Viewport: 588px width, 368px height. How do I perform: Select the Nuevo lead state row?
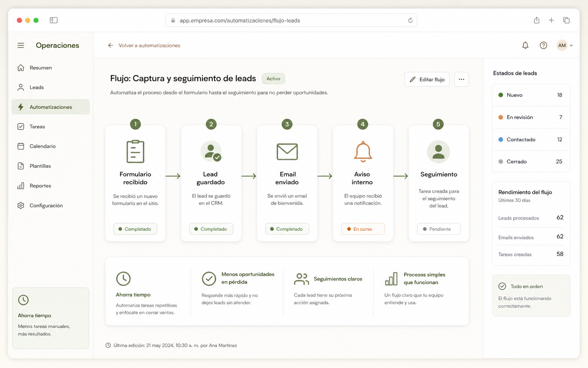click(531, 95)
